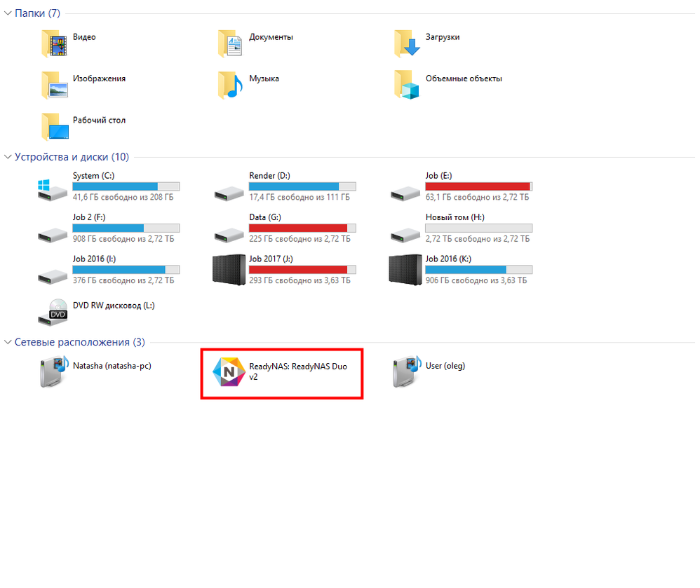Click the Загрузки folder label
Image resolution: width=700 pixels, height=588 pixels.
[443, 37]
